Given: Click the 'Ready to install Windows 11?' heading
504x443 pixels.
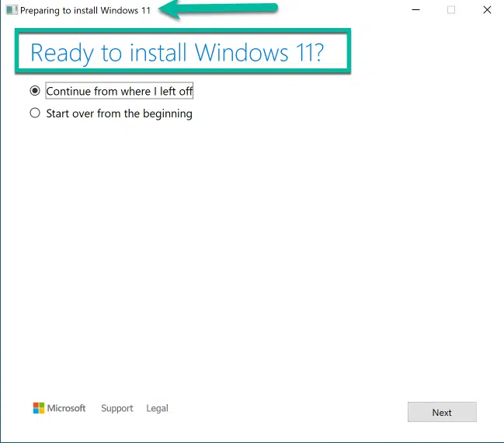Looking at the screenshot, I should pyautogui.click(x=177, y=52).
